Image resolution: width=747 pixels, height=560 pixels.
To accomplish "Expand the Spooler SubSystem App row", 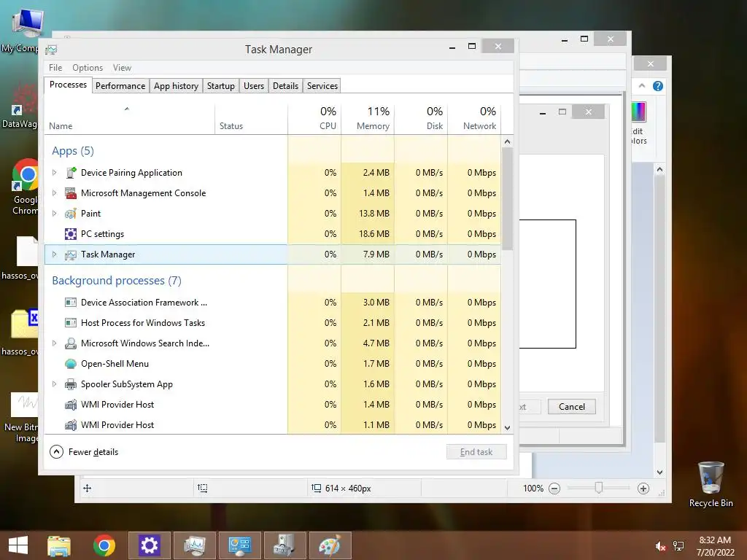I will (x=54, y=384).
